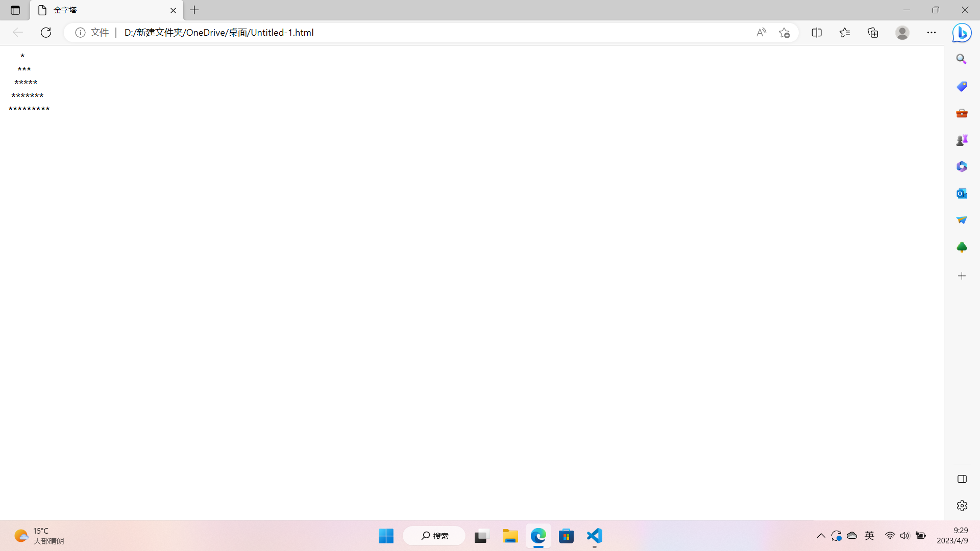This screenshot has width=980, height=551.
Task: Add this page to favorites star
Action: tap(785, 33)
